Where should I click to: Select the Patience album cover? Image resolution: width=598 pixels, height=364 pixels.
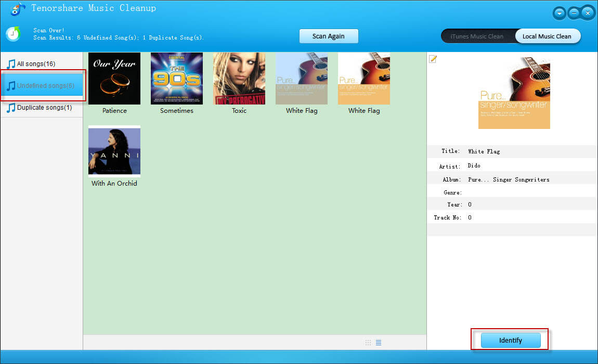[114, 78]
